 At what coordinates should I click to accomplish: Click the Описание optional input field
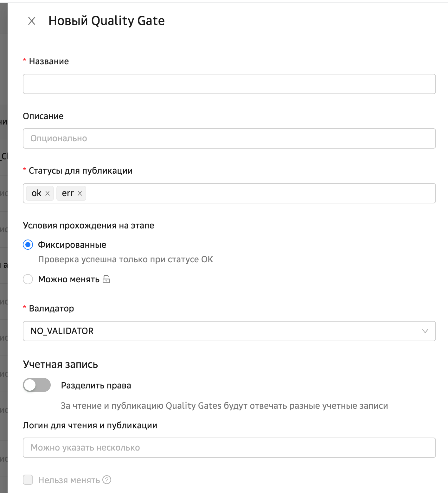229,138
